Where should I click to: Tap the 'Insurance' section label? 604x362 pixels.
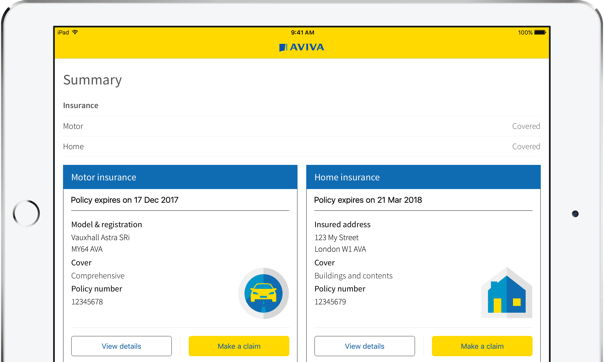81,106
